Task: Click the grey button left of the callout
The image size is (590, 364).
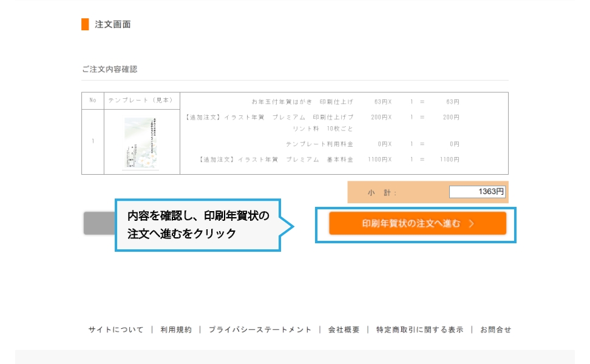Action: coord(100,223)
